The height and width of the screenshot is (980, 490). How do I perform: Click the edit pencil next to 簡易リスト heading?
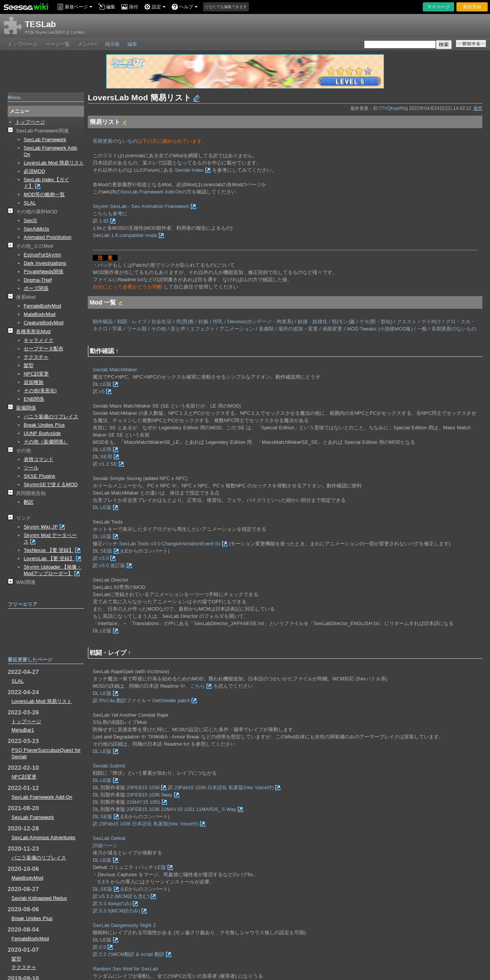click(124, 122)
